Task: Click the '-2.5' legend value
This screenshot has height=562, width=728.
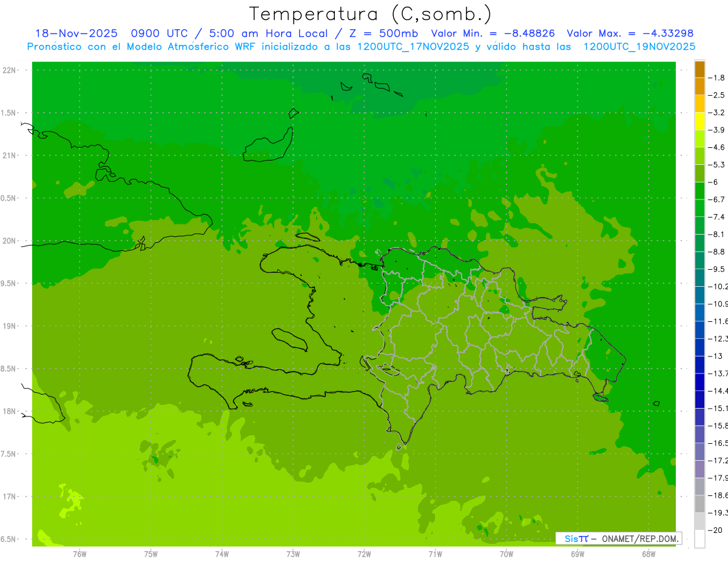Action: coord(717,95)
